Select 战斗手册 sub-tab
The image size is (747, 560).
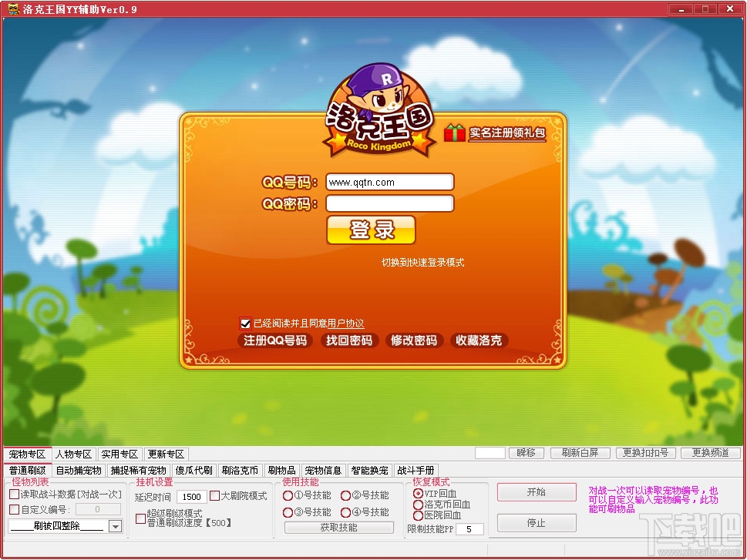[416, 471]
